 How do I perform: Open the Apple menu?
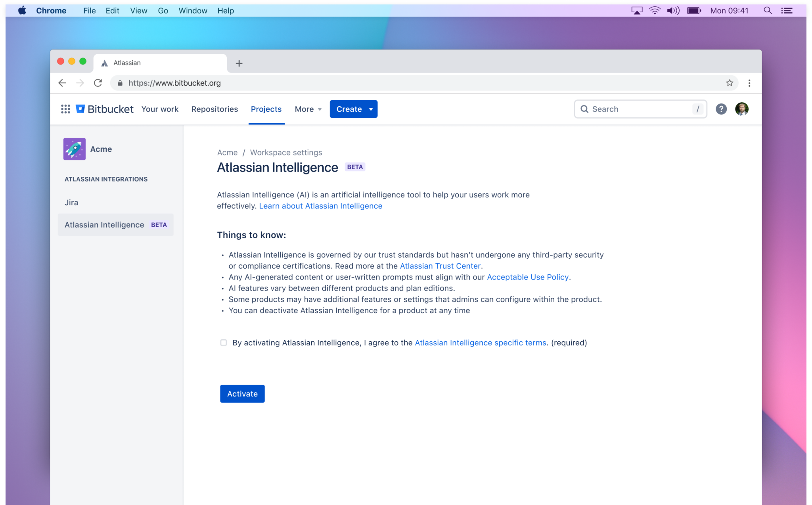[x=22, y=10]
